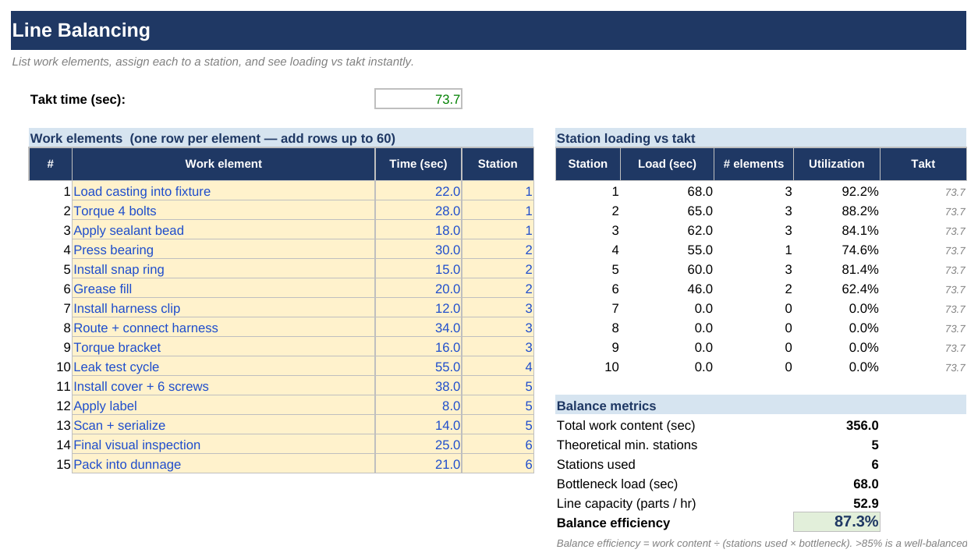Select the 34.0 time value
Viewport: 978px width, 560px height.
(418, 328)
